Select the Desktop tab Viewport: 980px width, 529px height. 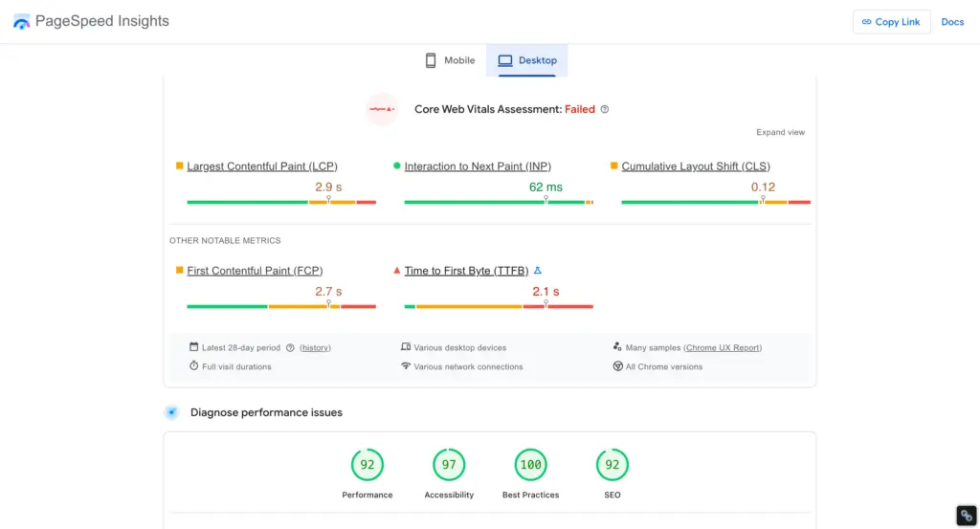tap(527, 60)
